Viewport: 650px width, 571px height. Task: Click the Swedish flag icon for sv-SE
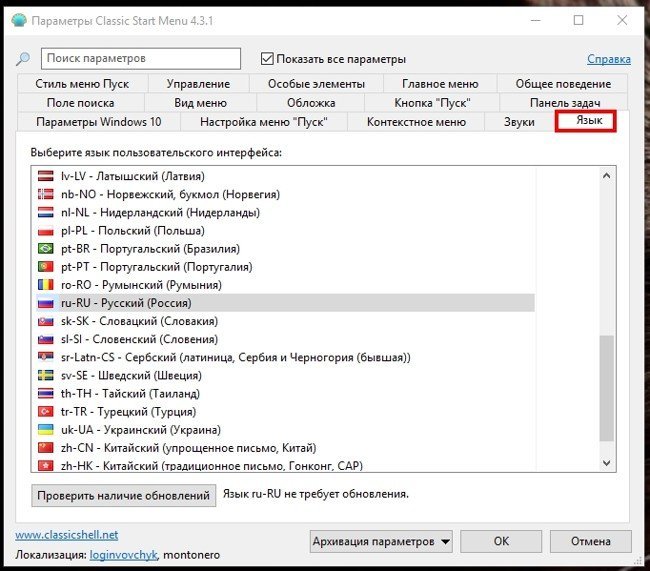[46, 375]
